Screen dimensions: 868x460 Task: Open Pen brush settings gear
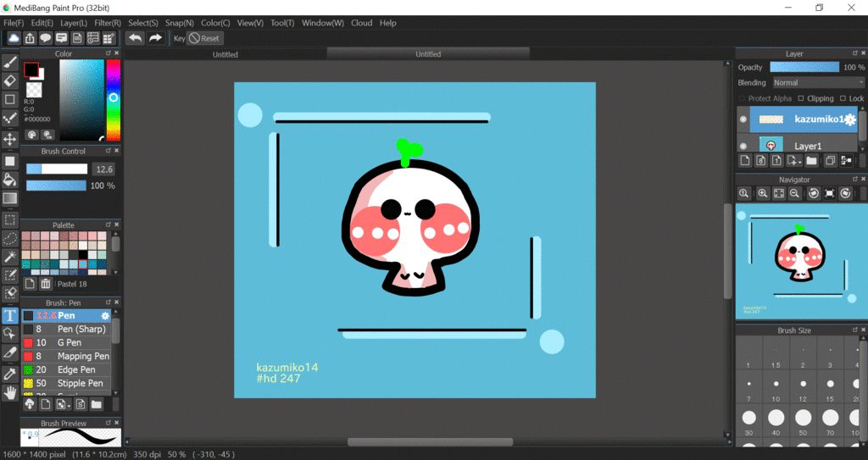point(105,315)
